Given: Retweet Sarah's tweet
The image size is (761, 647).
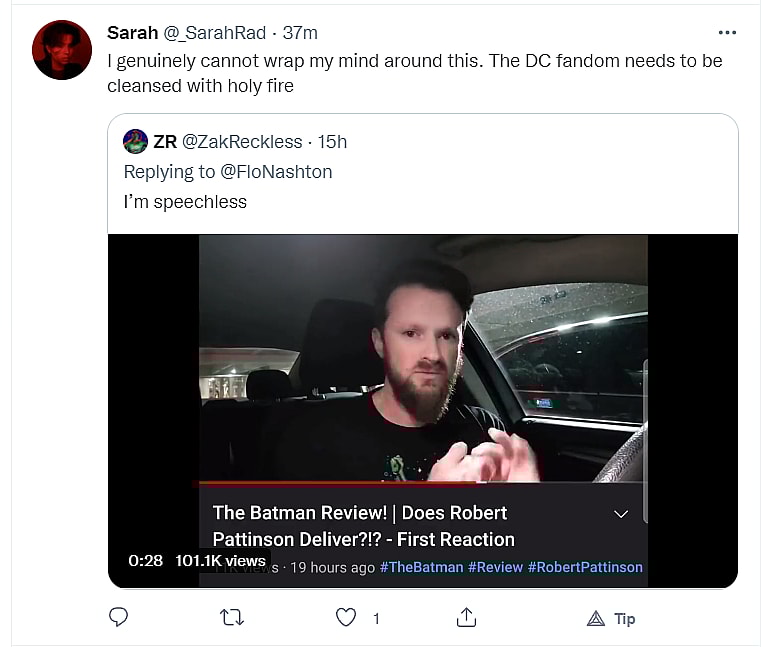Looking at the screenshot, I should coord(231,618).
